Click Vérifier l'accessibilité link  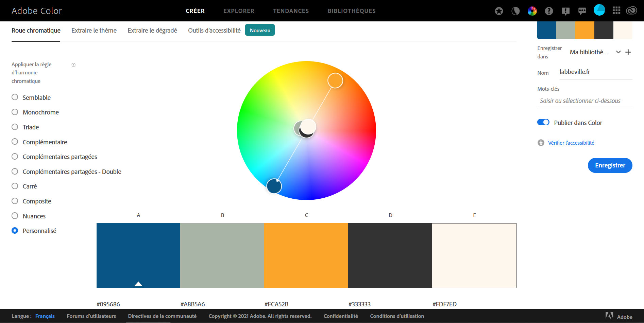(x=571, y=143)
